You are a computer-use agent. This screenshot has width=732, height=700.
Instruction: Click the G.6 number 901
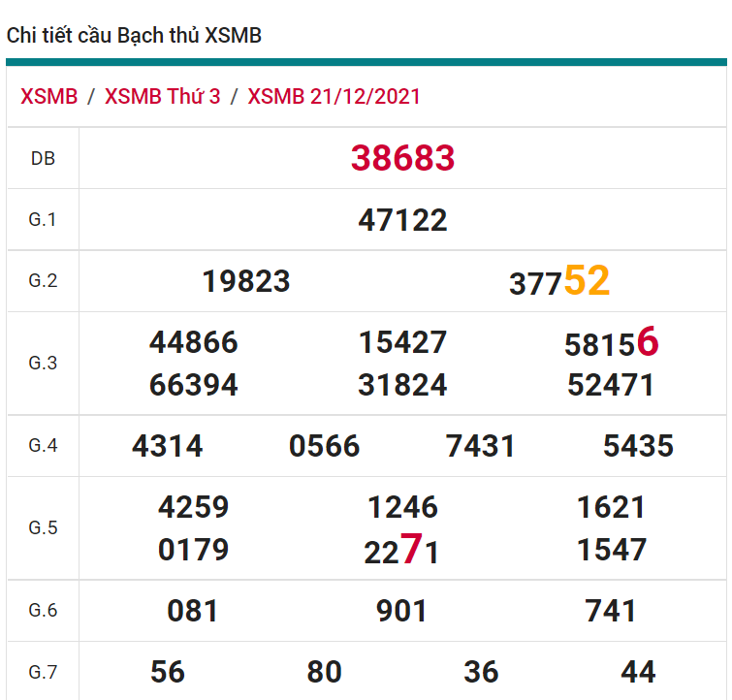tap(402, 611)
